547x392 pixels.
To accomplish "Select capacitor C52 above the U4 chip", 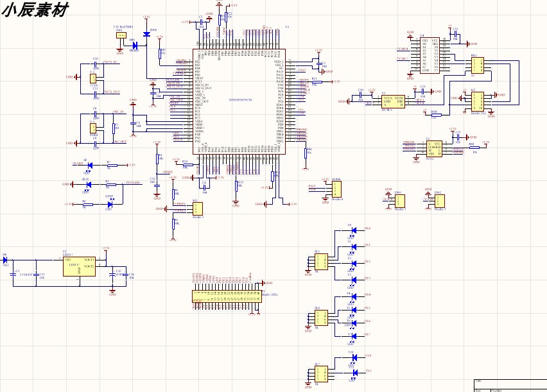I will click(455, 34).
